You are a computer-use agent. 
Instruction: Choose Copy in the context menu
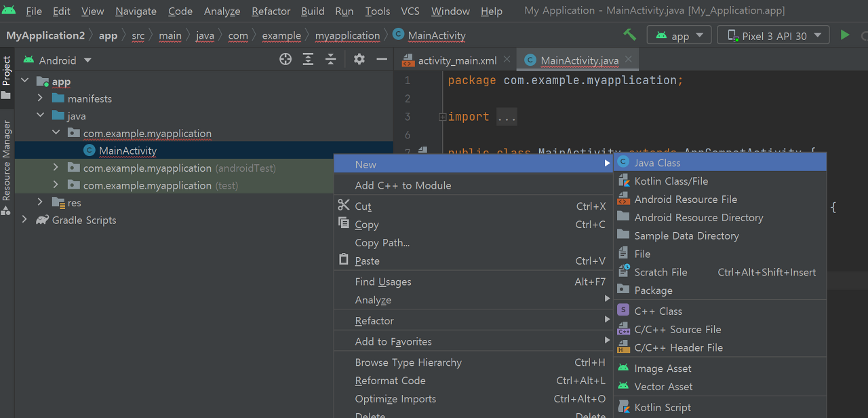tap(473, 225)
